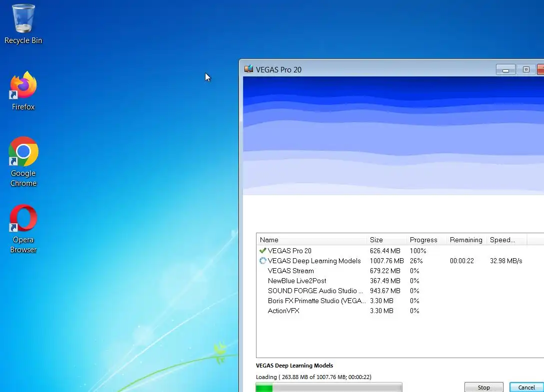
Task: Select the Firefox desktop shortcut
Action: (23, 91)
